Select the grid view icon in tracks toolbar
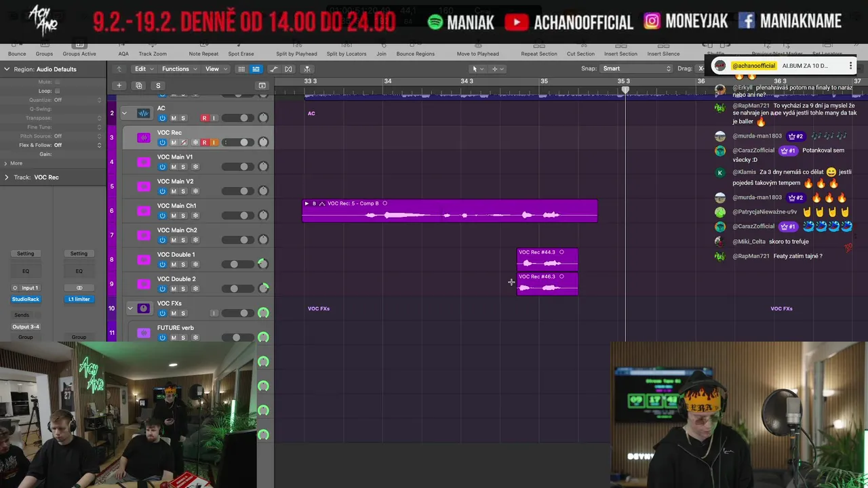The width and height of the screenshot is (868, 488). (241, 69)
